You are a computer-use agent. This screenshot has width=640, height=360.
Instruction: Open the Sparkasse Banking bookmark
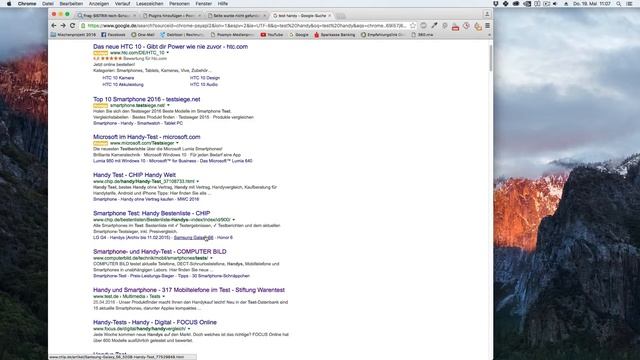tap(335, 35)
